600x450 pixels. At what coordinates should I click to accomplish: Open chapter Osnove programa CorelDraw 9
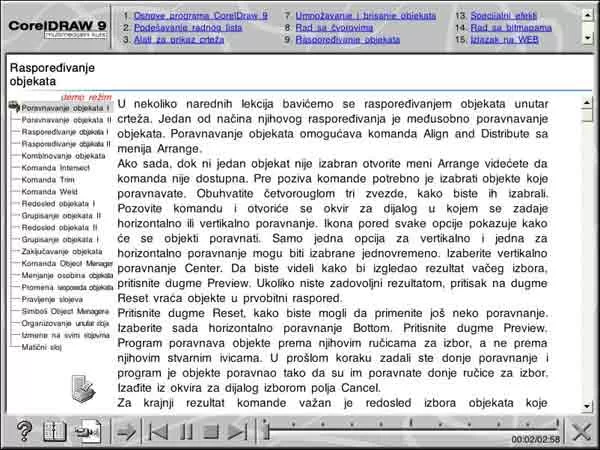[x=201, y=16]
